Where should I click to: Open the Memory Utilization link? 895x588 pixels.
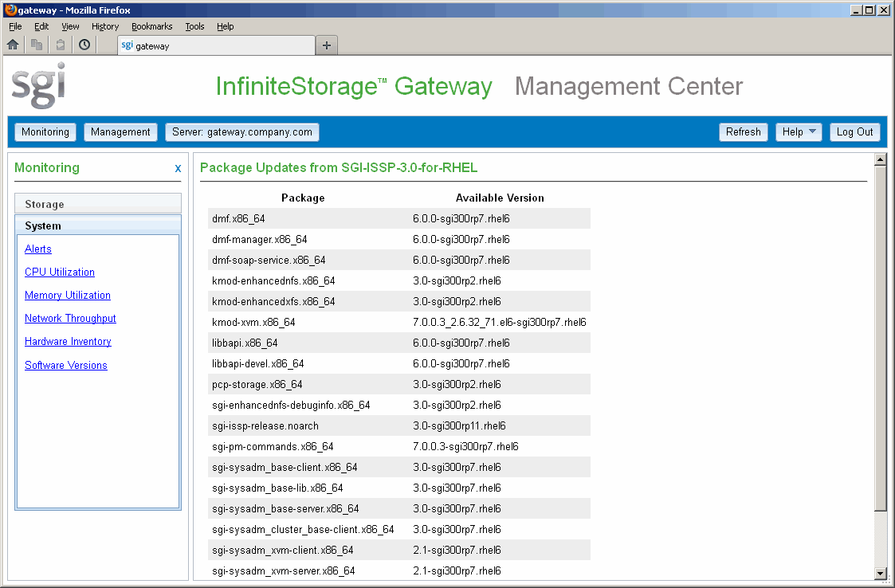[x=68, y=295]
